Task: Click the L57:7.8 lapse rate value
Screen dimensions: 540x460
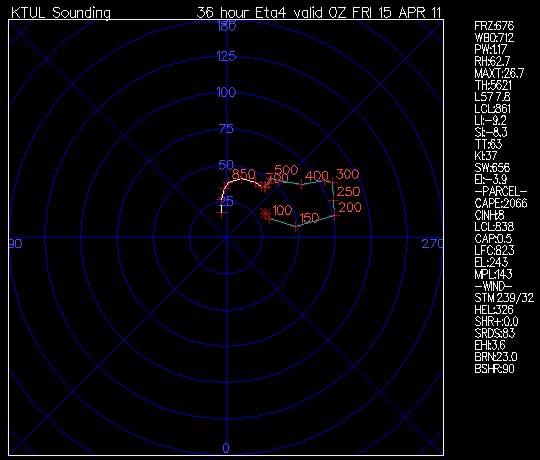Action: [x=492, y=97]
